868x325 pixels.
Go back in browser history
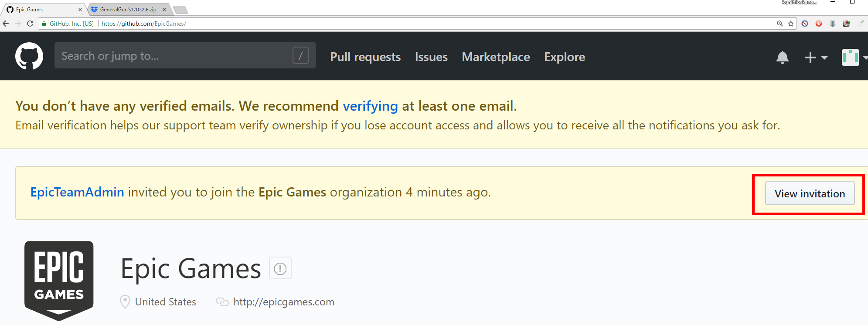[6, 24]
